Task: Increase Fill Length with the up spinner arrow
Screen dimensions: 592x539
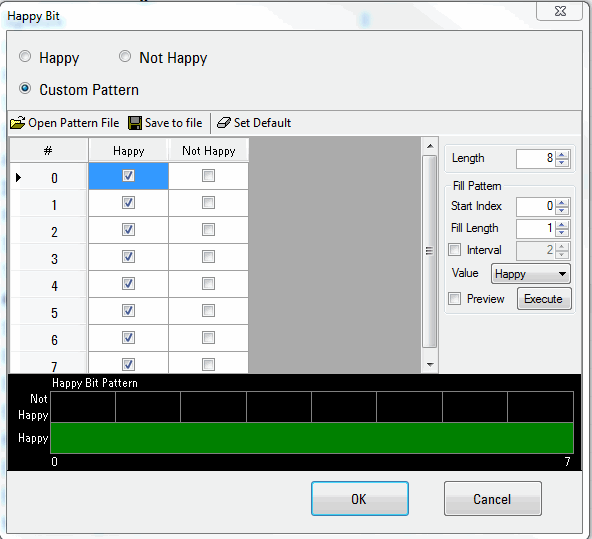Action: (562, 224)
